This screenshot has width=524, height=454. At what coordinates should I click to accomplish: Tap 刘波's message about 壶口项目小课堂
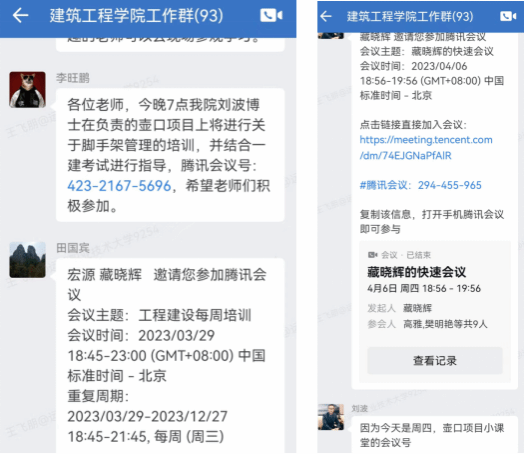434,435
